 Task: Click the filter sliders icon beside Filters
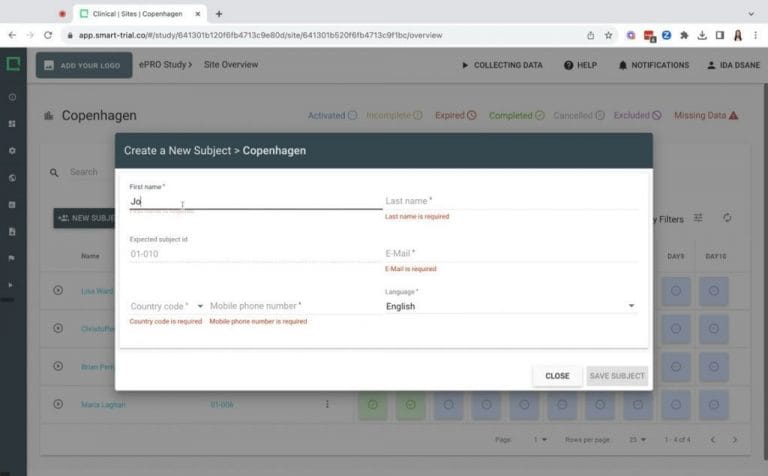(x=699, y=218)
